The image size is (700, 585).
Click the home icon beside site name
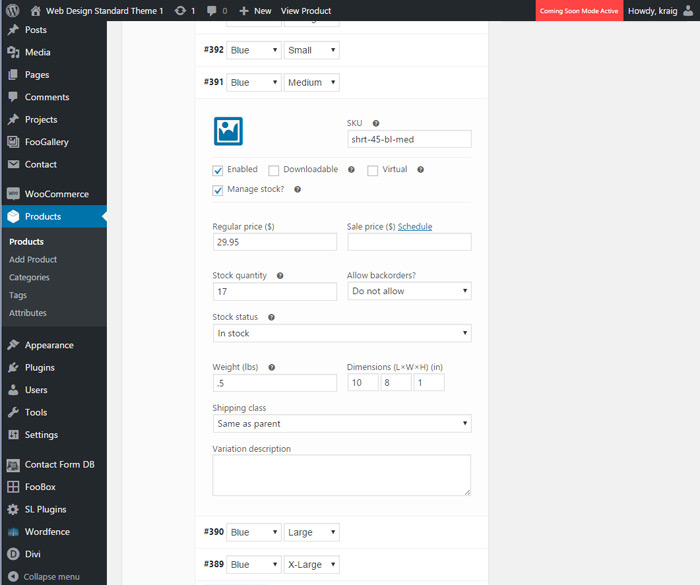click(36, 11)
